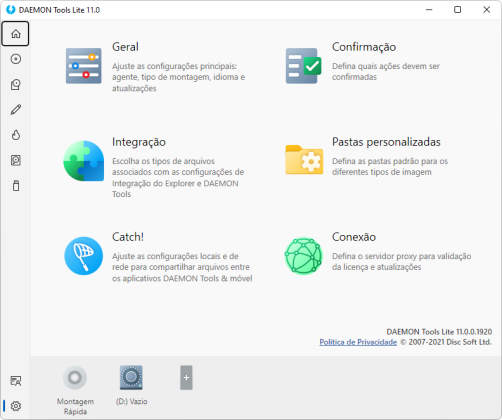Follow the Política de Privacidade link
This screenshot has height=420, width=502.
coord(358,342)
